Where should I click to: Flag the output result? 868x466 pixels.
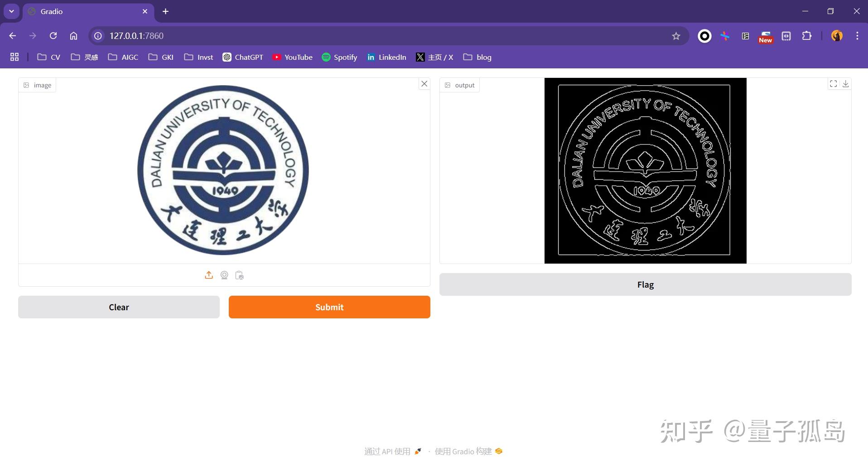(646, 284)
